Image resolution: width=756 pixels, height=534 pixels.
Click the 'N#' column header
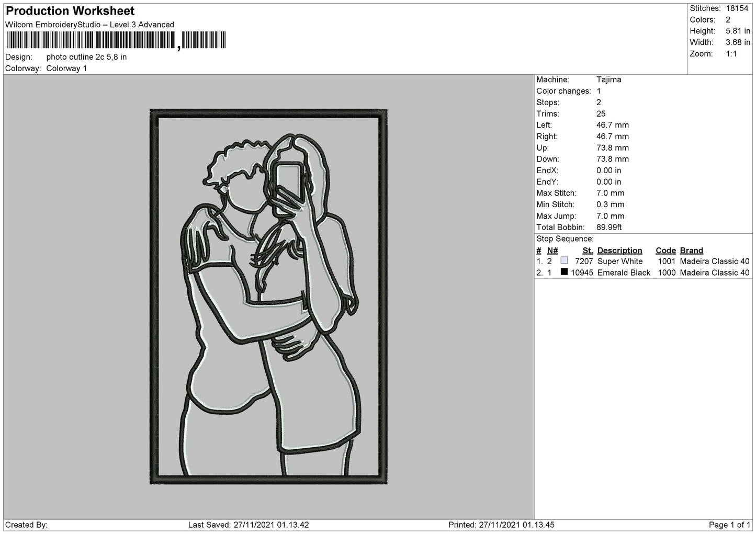pos(552,251)
